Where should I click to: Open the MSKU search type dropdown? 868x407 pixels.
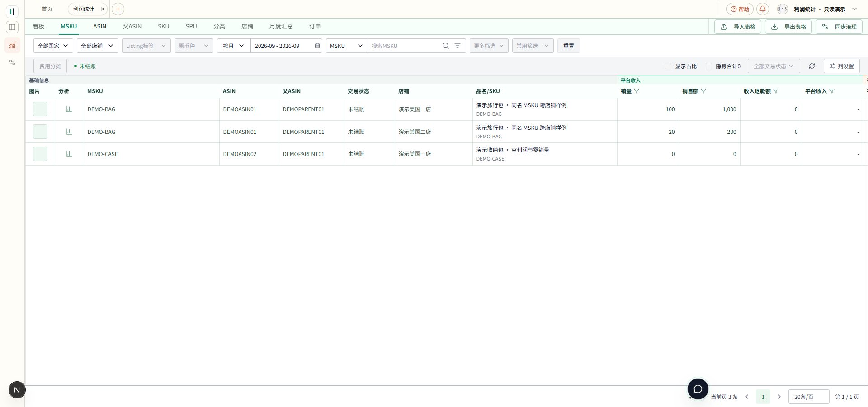click(347, 46)
